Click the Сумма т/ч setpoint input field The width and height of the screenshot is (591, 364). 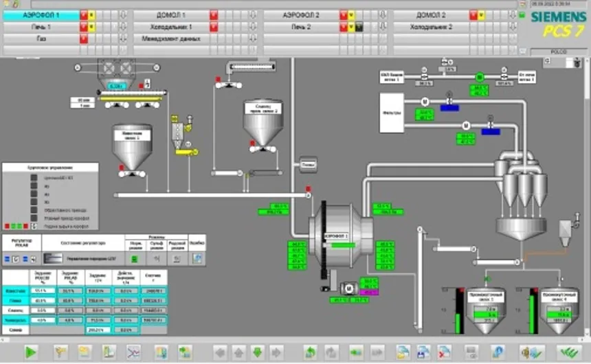pyautogui.click(x=98, y=330)
